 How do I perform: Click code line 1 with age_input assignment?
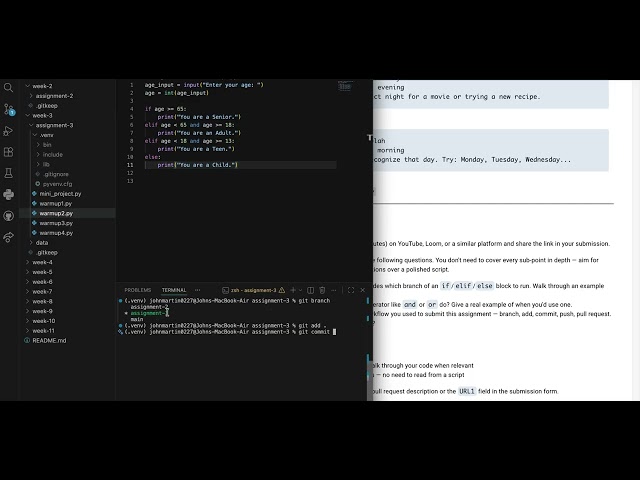204,85
